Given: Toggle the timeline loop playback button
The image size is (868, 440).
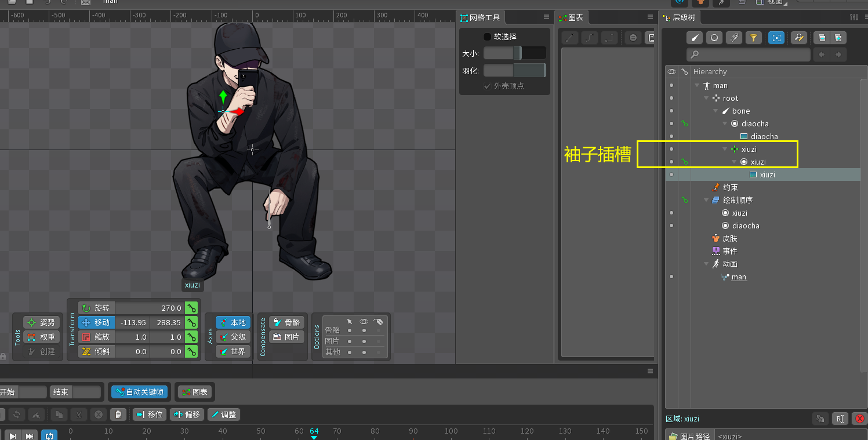Looking at the screenshot, I should point(49,435).
